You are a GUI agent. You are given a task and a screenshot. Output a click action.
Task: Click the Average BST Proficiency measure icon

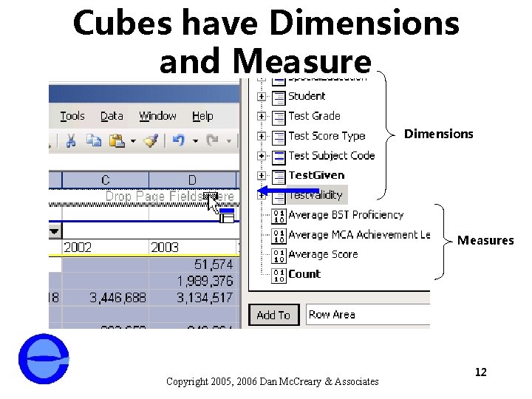(x=279, y=216)
